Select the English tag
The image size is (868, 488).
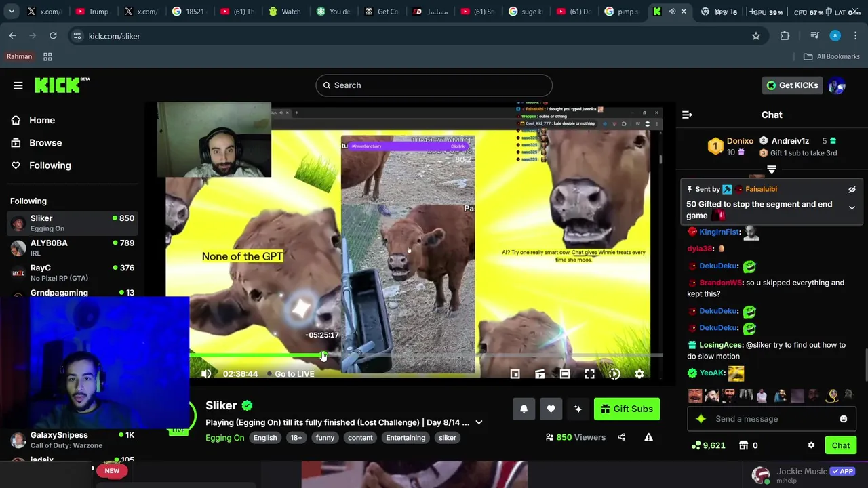[x=265, y=438]
